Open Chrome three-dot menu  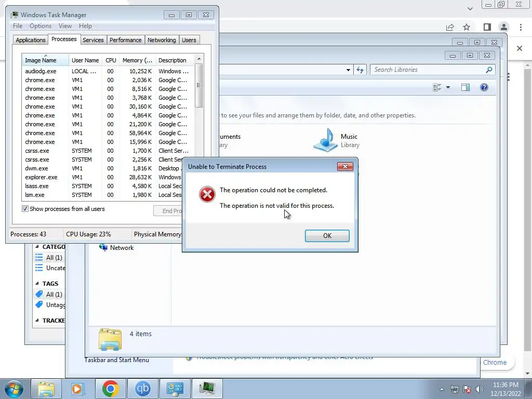click(x=521, y=27)
